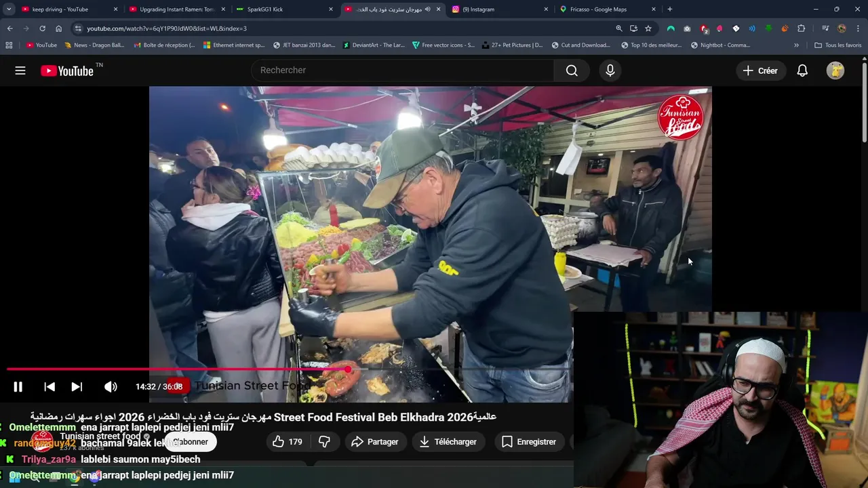Expand the hidden bookmarks chevron

pos(796,45)
